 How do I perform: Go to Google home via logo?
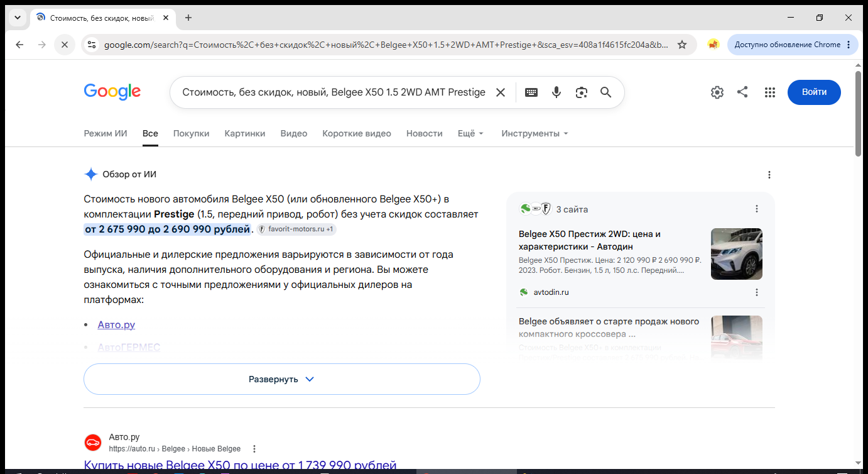112,92
